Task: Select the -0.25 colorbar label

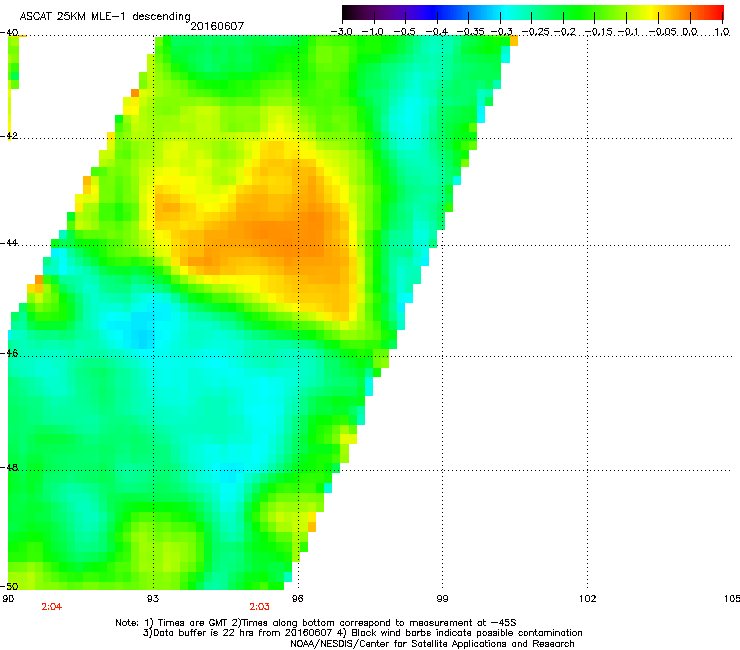Action: 536,32
